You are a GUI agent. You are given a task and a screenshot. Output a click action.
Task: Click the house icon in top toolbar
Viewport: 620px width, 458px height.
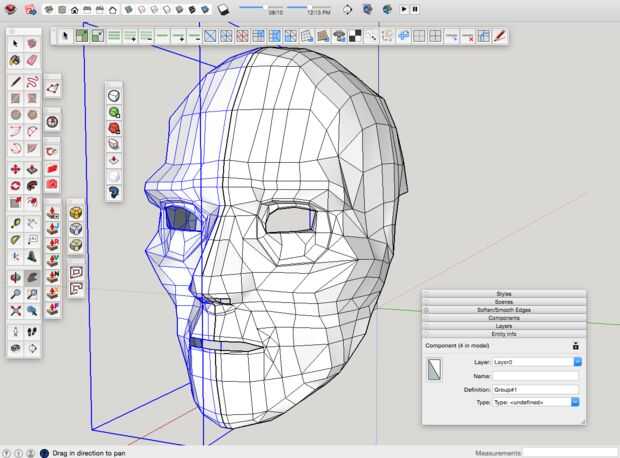[75, 10]
